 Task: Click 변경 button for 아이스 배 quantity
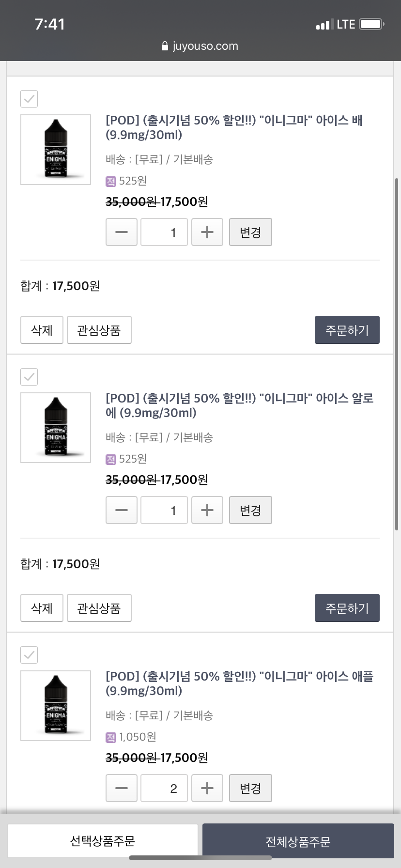tap(250, 232)
